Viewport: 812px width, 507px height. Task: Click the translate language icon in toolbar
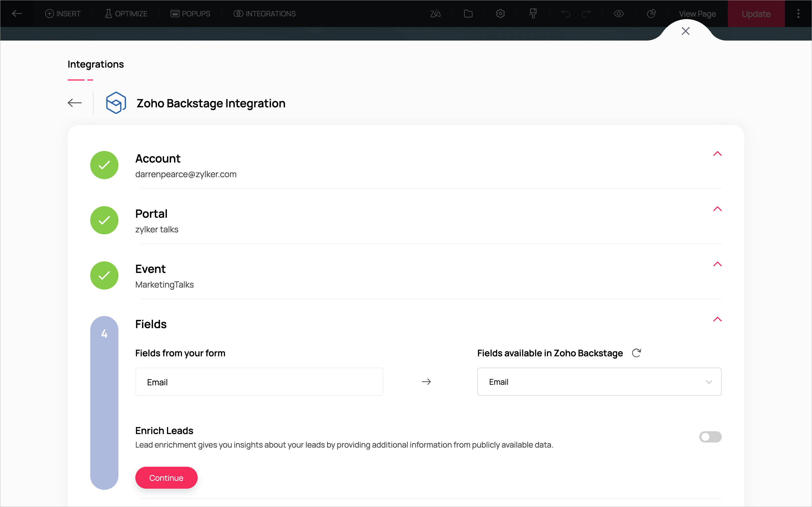click(x=435, y=14)
